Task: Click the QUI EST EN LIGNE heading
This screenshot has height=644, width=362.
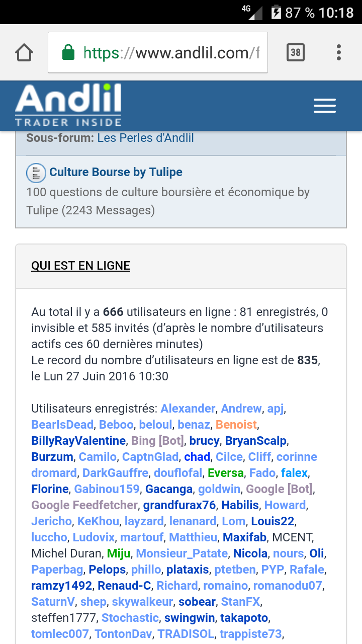Action: pos(80,266)
